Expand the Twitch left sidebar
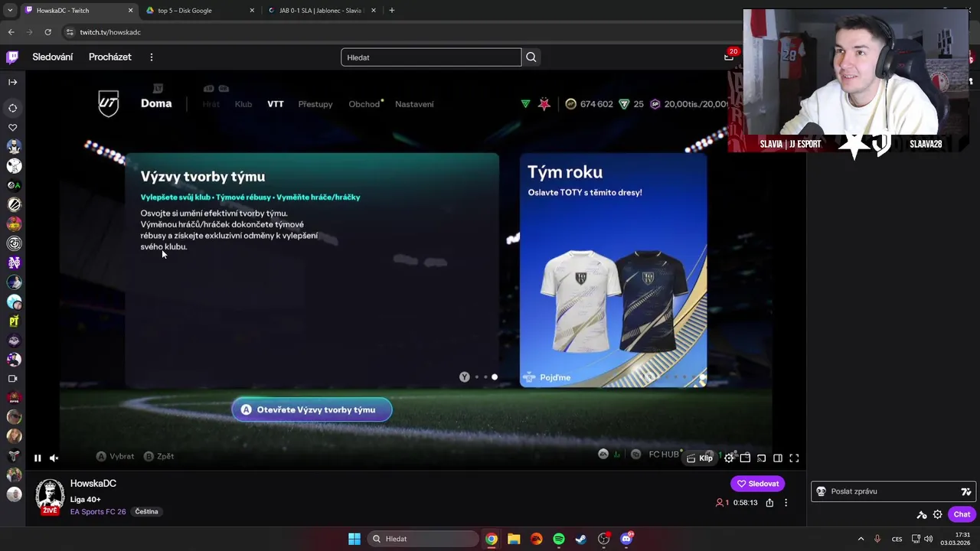The width and height of the screenshot is (980, 551). [x=12, y=82]
